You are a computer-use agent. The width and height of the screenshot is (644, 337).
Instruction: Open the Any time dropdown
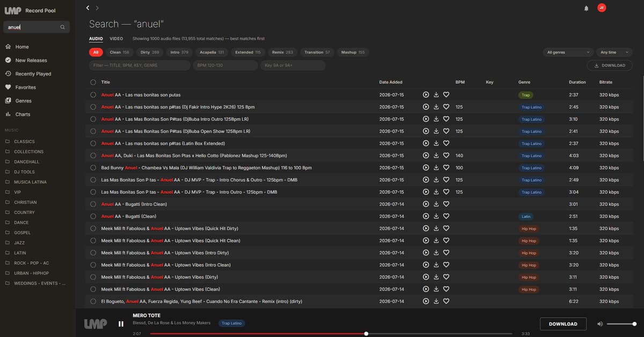[614, 52]
